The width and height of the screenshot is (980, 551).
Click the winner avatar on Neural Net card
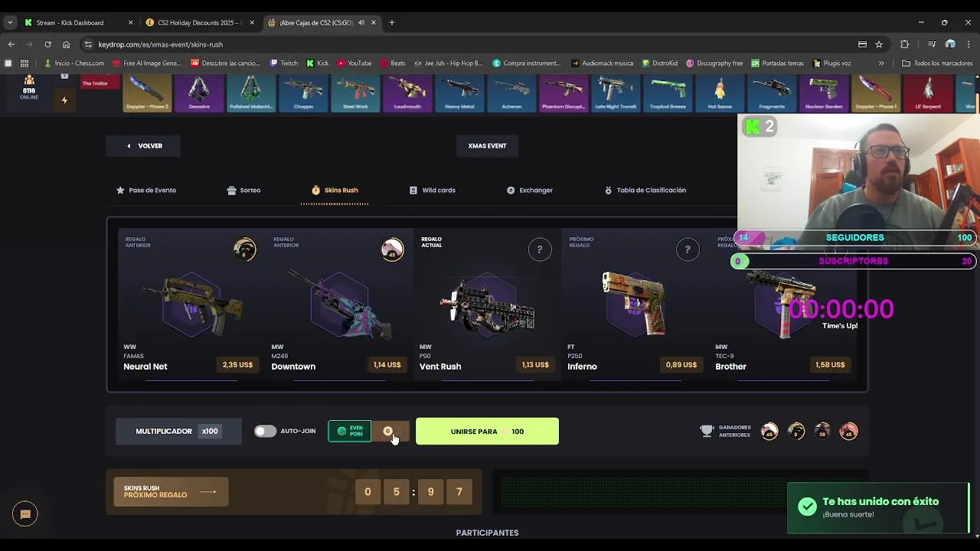244,249
